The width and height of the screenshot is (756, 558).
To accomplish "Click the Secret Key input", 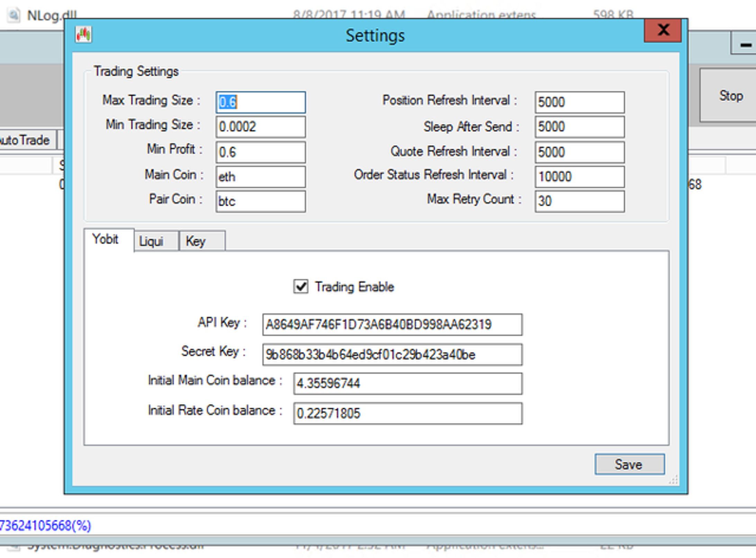I will tap(392, 355).
